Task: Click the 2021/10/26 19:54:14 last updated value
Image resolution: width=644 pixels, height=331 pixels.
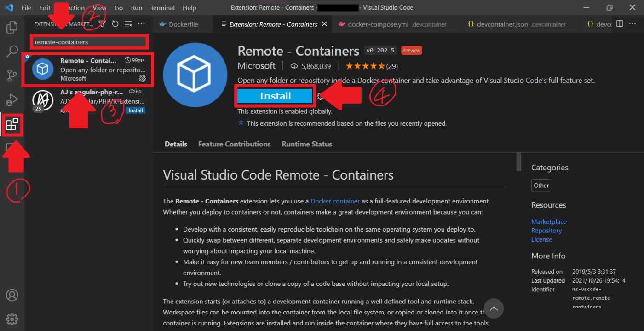Action: [599, 280]
